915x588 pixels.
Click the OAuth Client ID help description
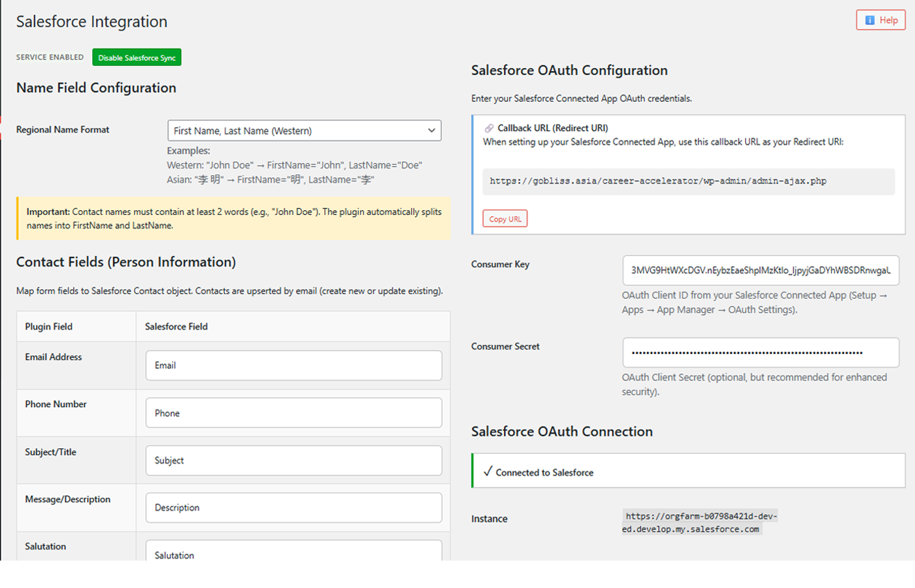tap(754, 302)
